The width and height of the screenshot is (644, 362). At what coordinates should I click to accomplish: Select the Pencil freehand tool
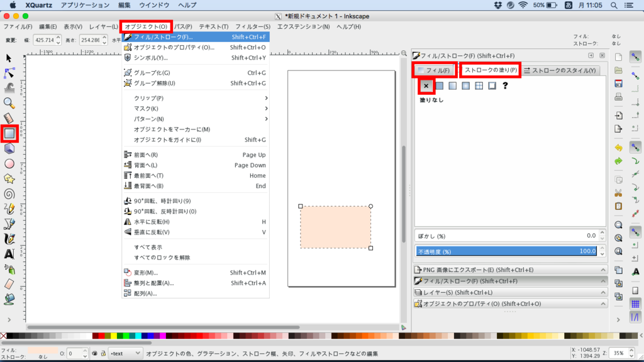(9, 209)
